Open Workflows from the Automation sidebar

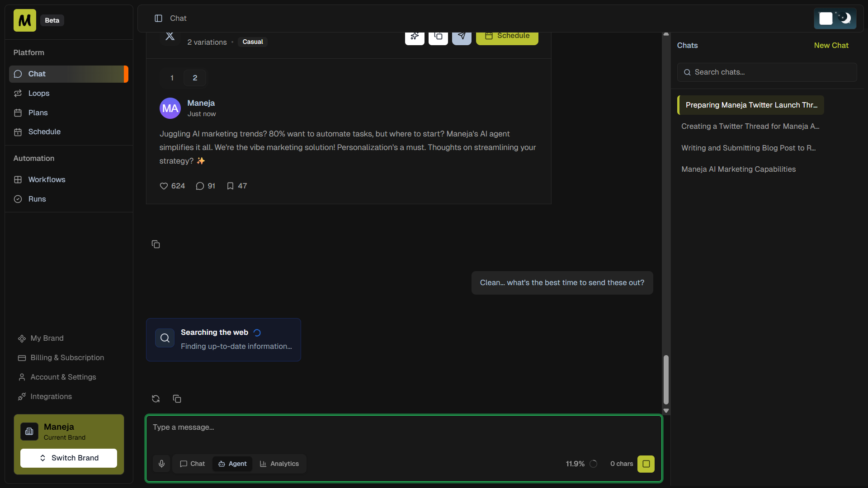tap(47, 179)
